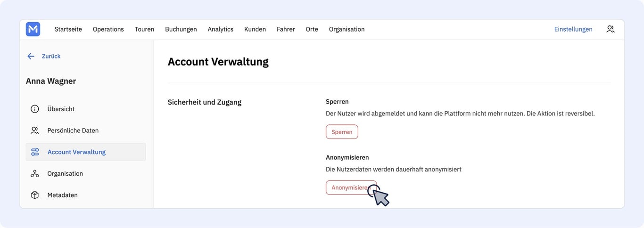644x228 pixels.
Task: Click the Account Verwaltung toggles icon
Action: tap(35, 152)
